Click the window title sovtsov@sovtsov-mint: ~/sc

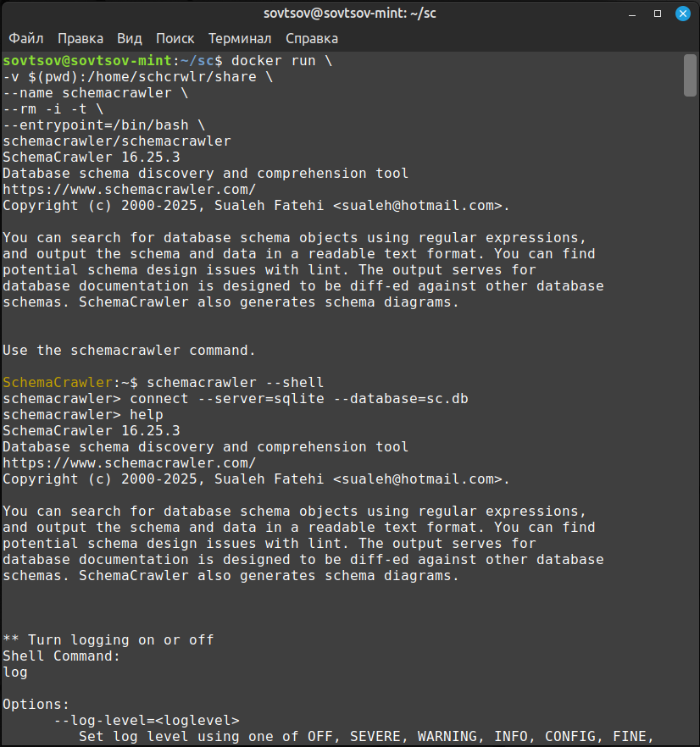350,14
